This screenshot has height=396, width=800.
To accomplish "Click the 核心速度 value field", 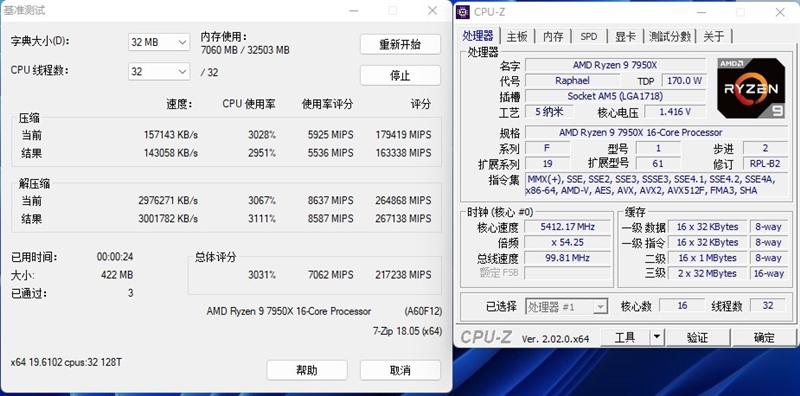I will click(x=567, y=227).
